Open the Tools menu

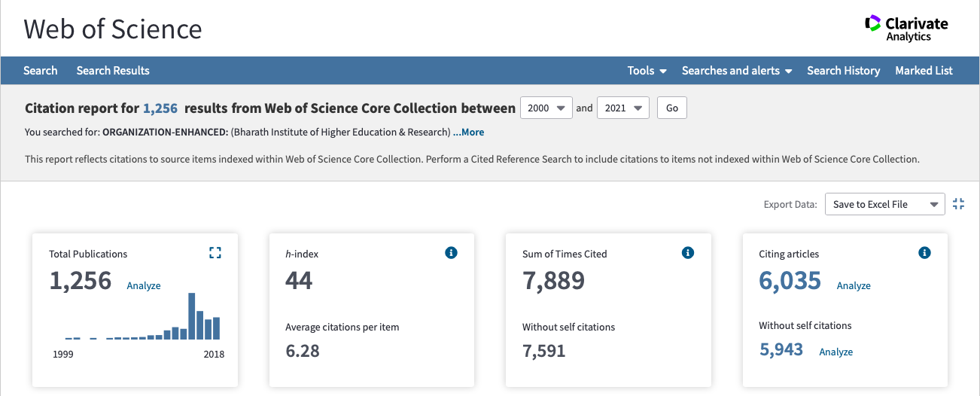pyautogui.click(x=647, y=71)
